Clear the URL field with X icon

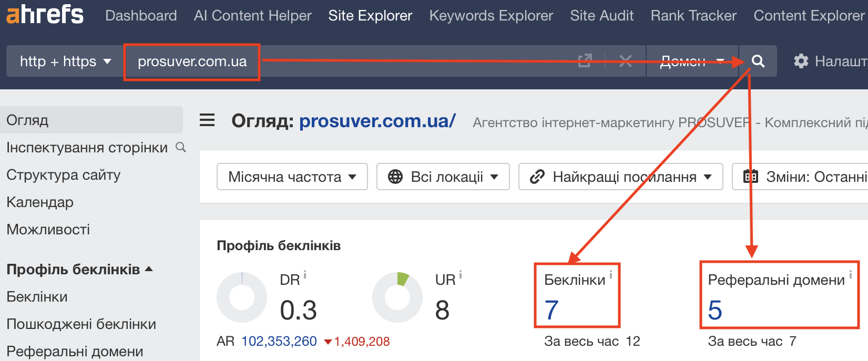(x=626, y=61)
